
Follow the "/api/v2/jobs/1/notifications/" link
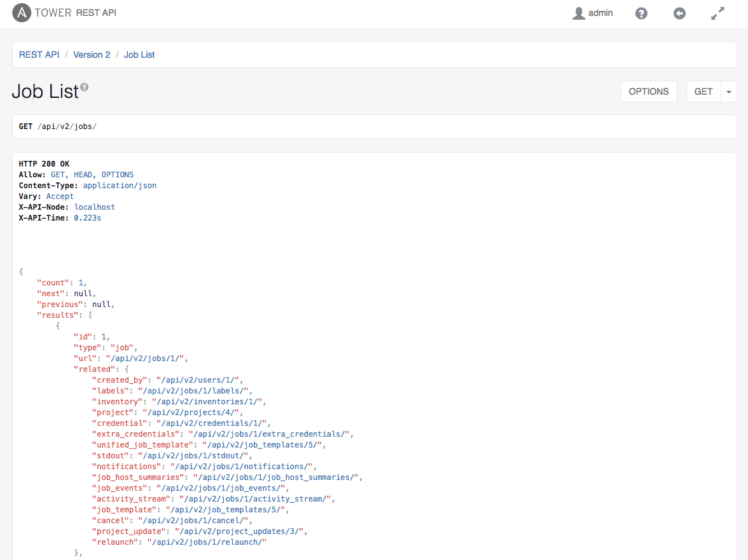coord(241,467)
